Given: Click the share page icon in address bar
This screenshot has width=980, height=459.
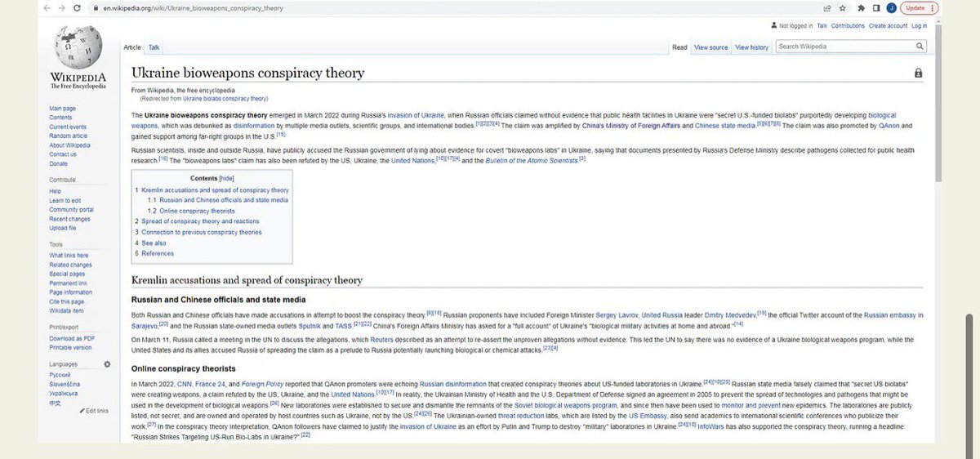Looking at the screenshot, I should (x=828, y=7).
